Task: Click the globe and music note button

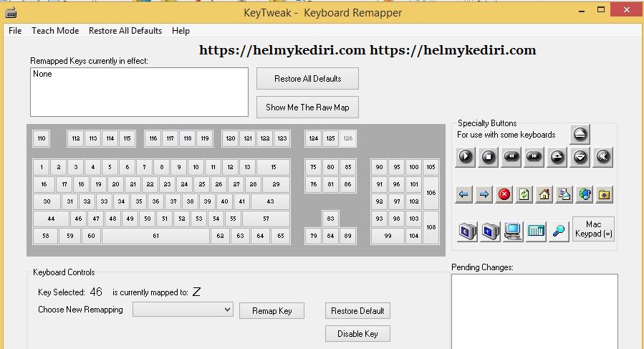Action: click(585, 194)
